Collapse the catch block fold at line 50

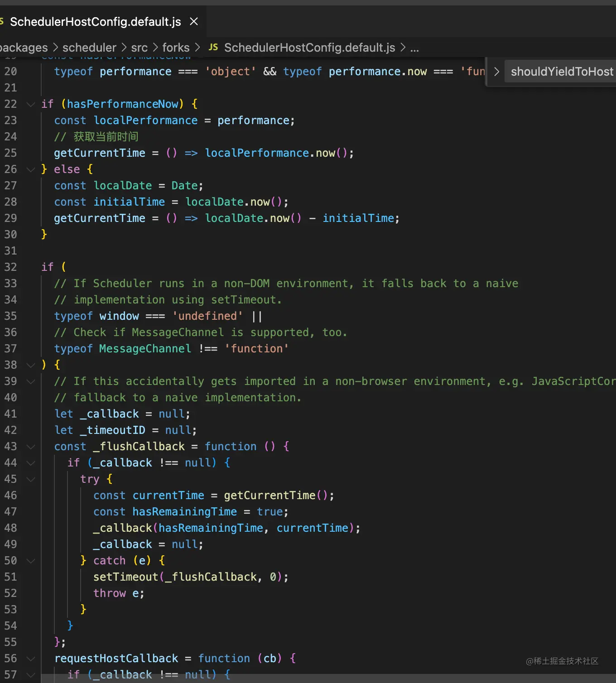(x=31, y=561)
